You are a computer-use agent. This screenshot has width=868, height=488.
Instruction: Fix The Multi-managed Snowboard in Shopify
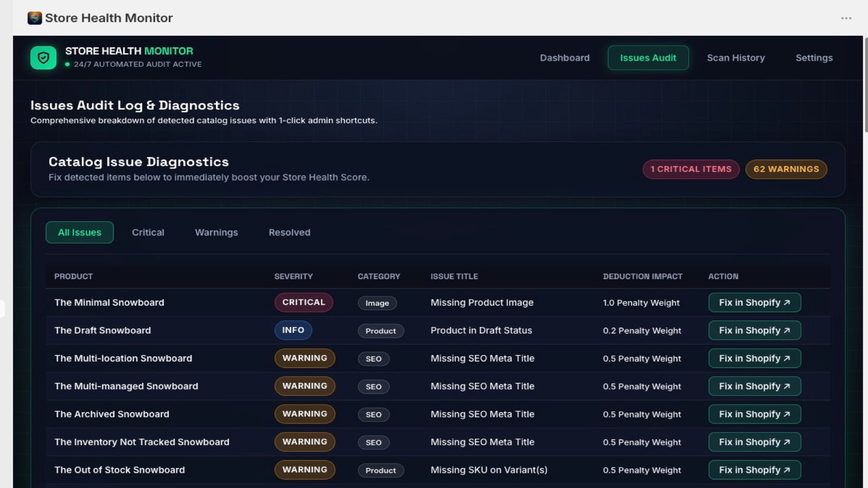pyautogui.click(x=755, y=386)
